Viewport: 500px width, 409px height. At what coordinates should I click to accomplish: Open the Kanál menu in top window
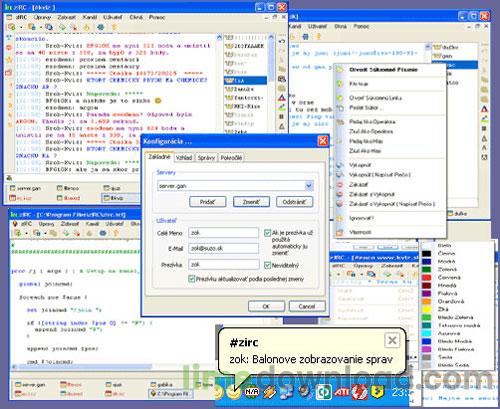[90, 17]
